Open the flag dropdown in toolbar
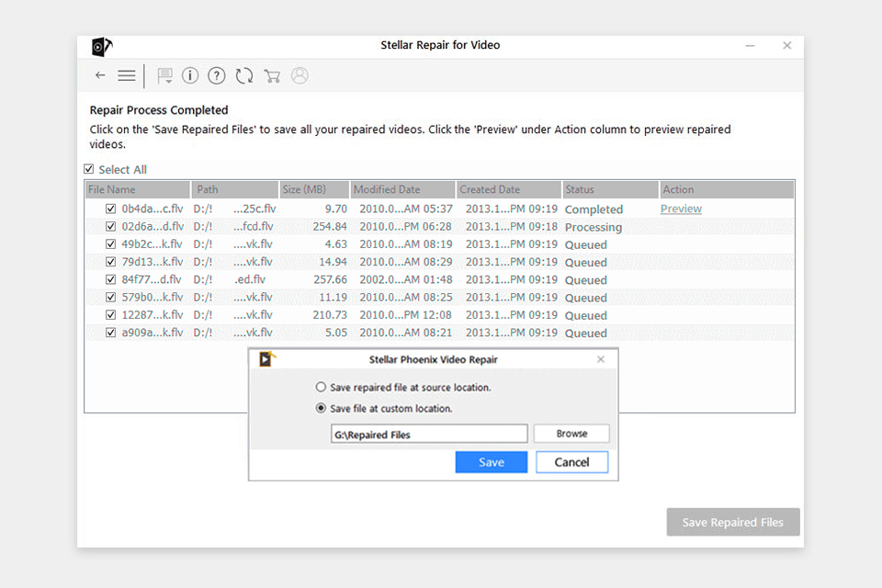Viewport: 882px width, 588px height. 164,76
